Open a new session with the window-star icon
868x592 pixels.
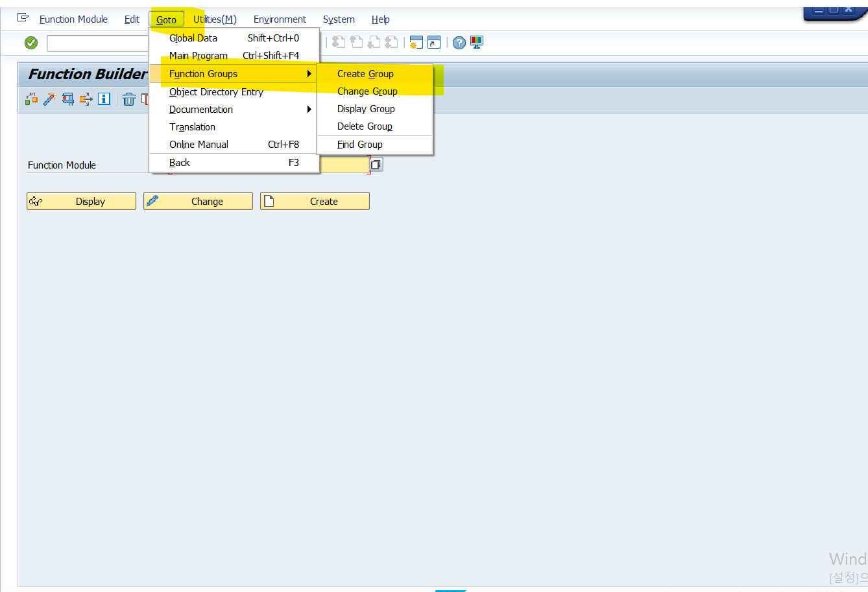click(x=416, y=42)
